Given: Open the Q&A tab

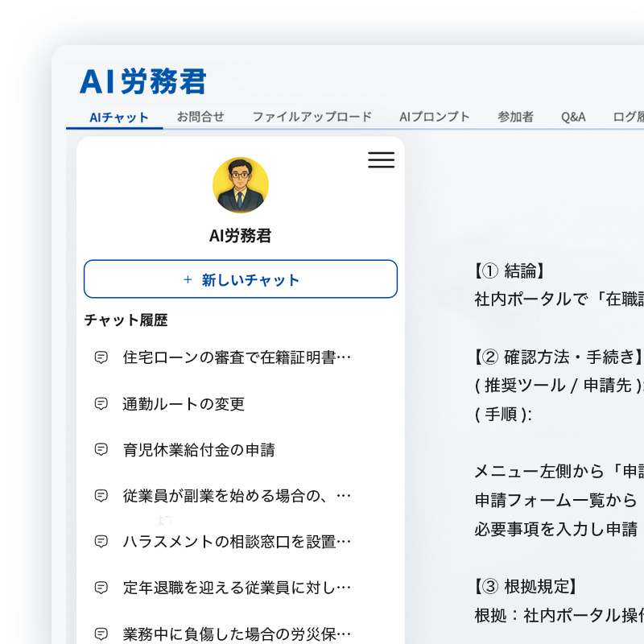Looking at the screenshot, I should pyautogui.click(x=573, y=117).
